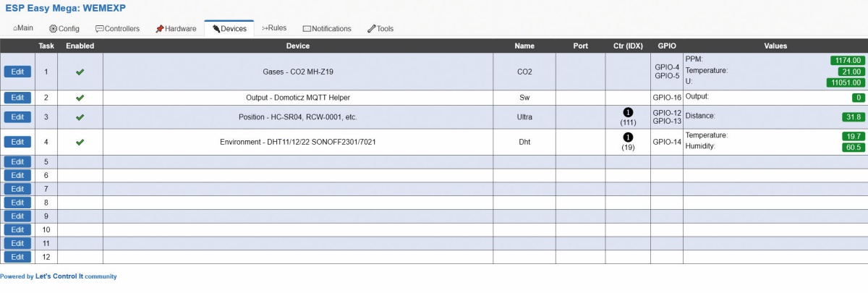Click the Humidity value 60.5 badge
The height and width of the screenshot is (293, 868).
(854, 147)
